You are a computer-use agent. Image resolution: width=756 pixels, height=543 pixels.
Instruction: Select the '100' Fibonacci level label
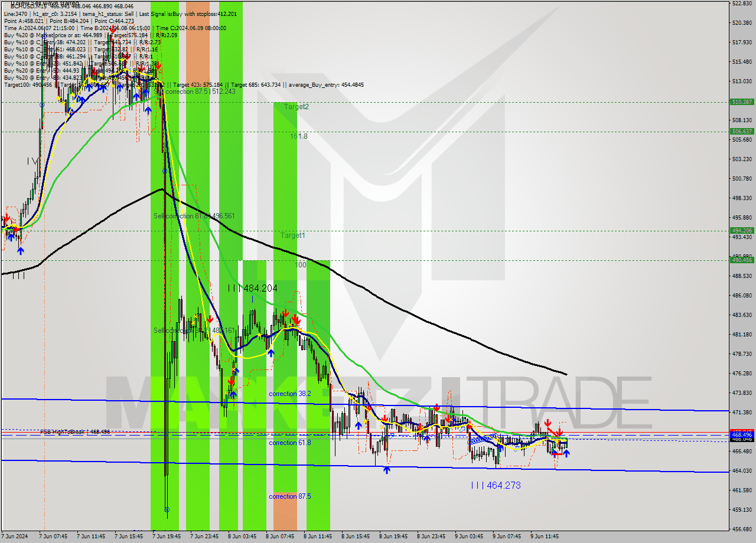(301, 265)
